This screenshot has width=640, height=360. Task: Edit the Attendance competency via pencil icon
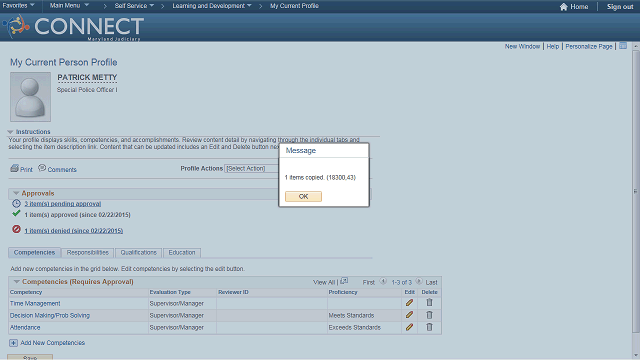tap(409, 327)
